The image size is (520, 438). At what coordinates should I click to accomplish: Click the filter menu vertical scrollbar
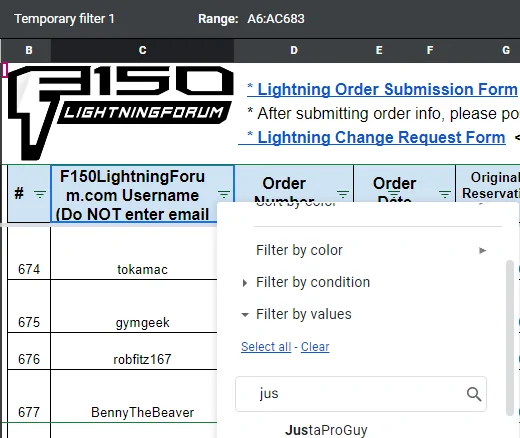(509, 338)
